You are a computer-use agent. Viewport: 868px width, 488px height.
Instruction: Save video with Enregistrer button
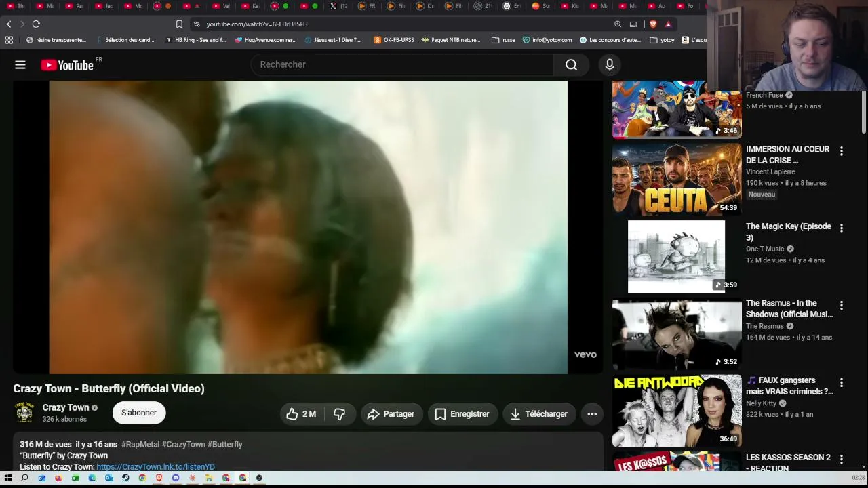(462, 414)
